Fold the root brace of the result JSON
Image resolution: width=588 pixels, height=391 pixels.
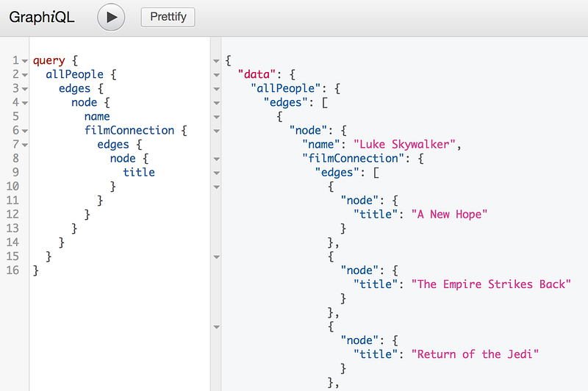[216, 61]
